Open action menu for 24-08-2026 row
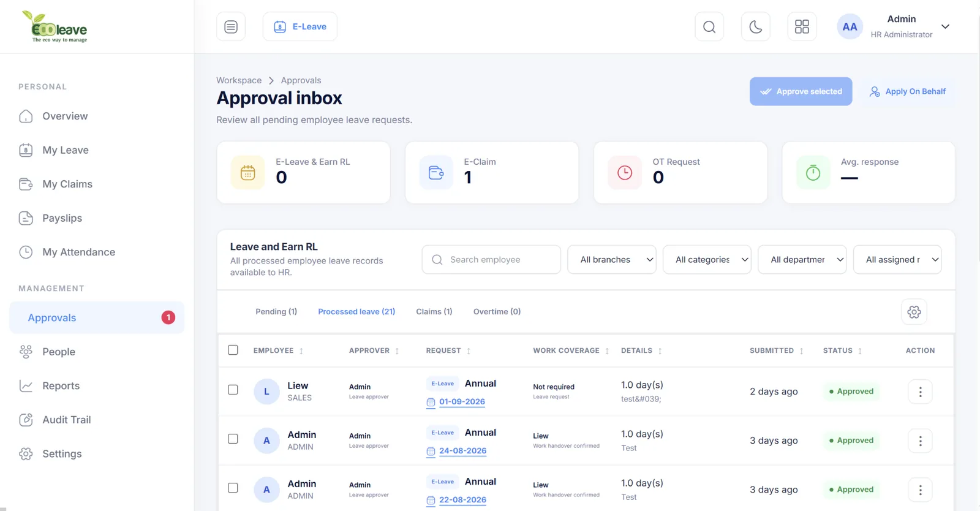Image resolution: width=980 pixels, height=511 pixels. (920, 441)
